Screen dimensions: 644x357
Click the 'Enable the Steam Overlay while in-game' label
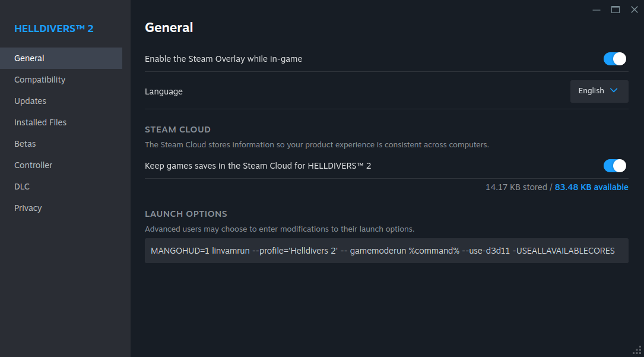223,59
